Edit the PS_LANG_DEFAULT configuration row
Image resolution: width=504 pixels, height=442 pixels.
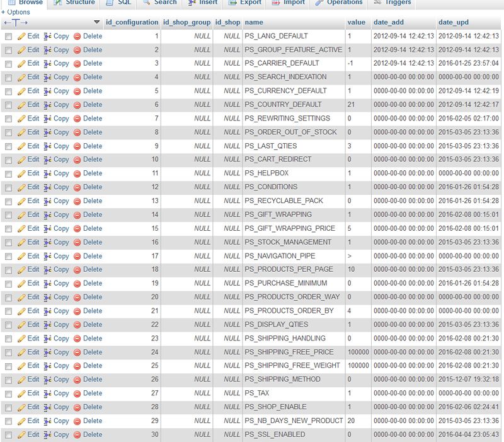33,36
